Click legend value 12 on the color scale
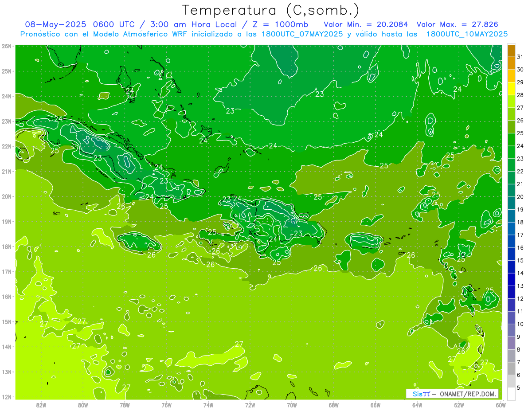 [x=520, y=298]
